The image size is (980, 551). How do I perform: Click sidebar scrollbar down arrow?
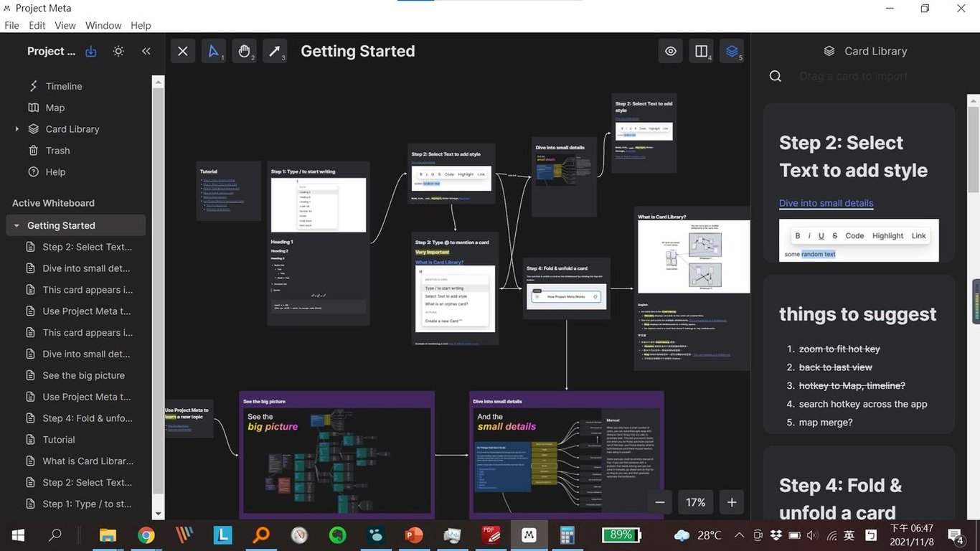click(159, 514)
